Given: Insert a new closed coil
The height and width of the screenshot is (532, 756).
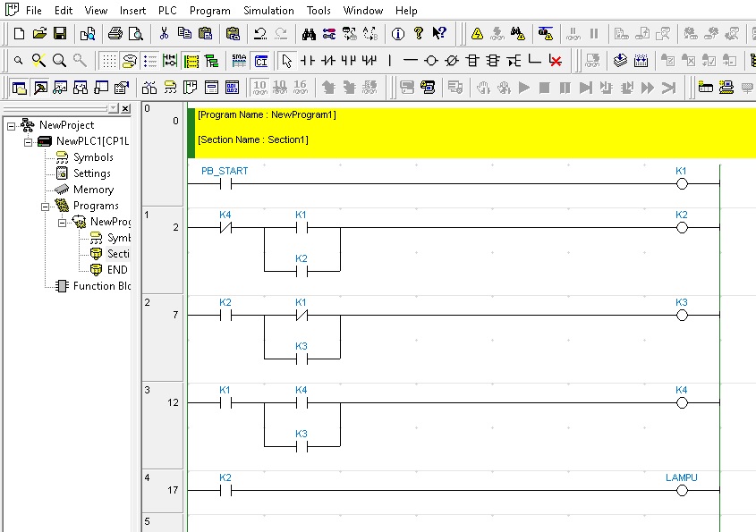Looking at the screenshot, I should point(452,61).
